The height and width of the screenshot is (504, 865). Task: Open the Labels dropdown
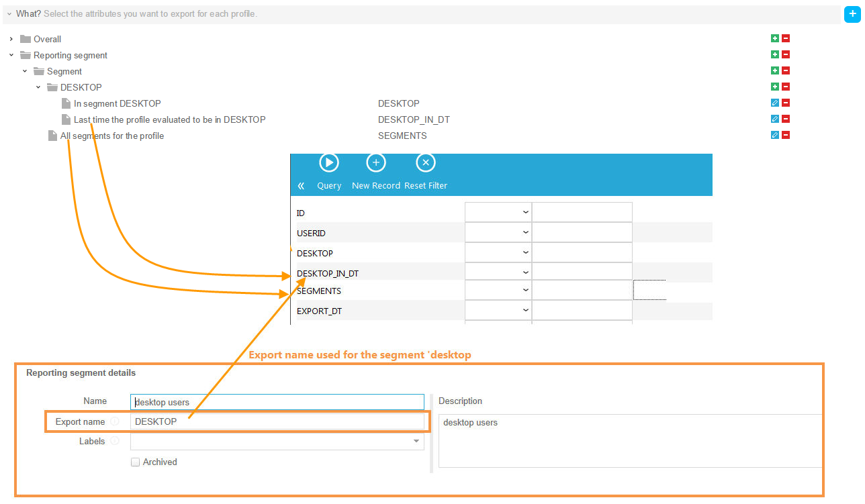click(x=416, y=442)
